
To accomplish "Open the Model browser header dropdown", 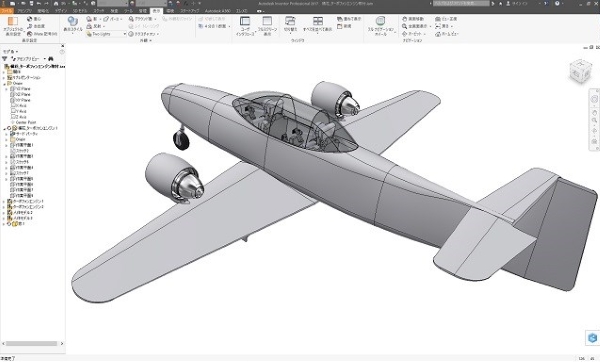I will point(10,51).
